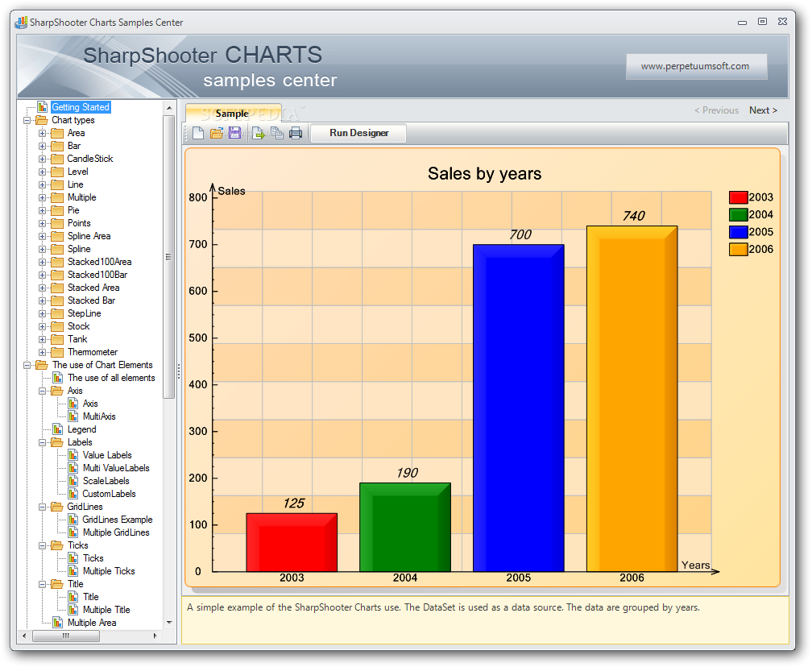Click the red 2003 legend swatch

click(x=738, y=197)
